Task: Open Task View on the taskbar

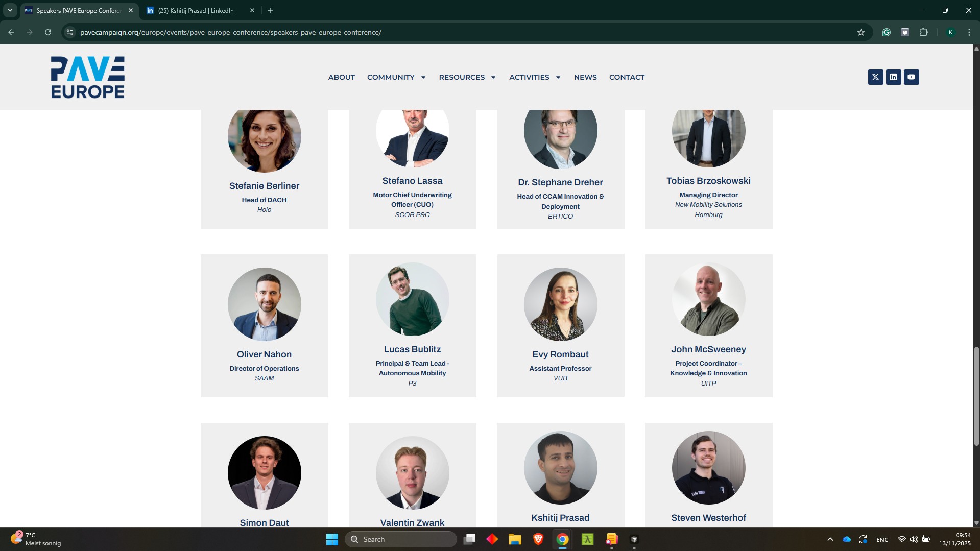Action: (469, 539)
